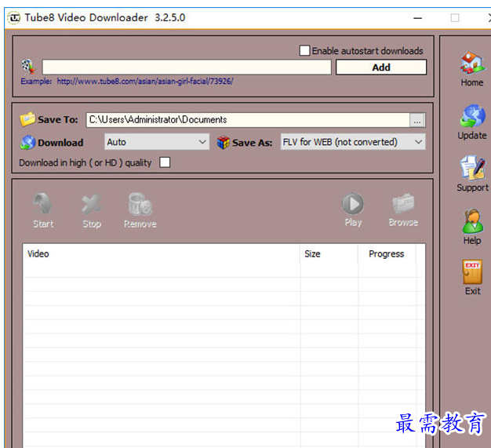The width and height of the screenshot is (491, 448).
Task: Click the video URL input field
Action: (x=187, y=67)
